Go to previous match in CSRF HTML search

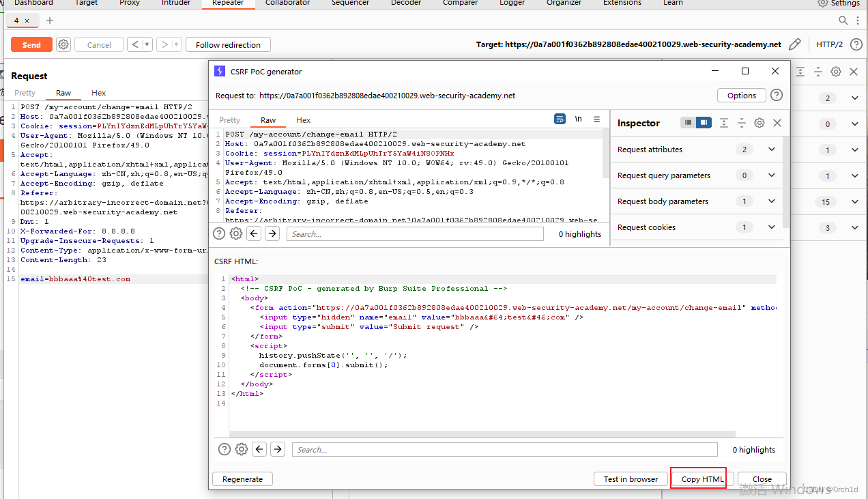coord(259,449)
